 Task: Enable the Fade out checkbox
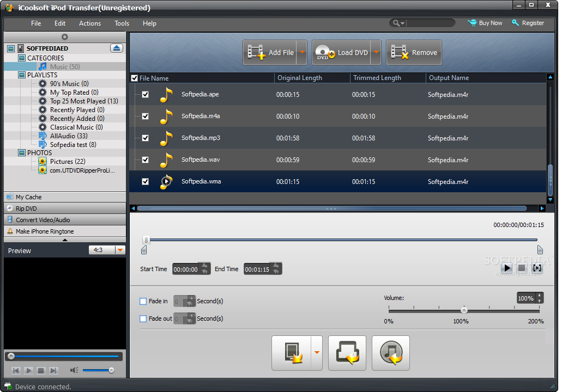click(143, 318)
